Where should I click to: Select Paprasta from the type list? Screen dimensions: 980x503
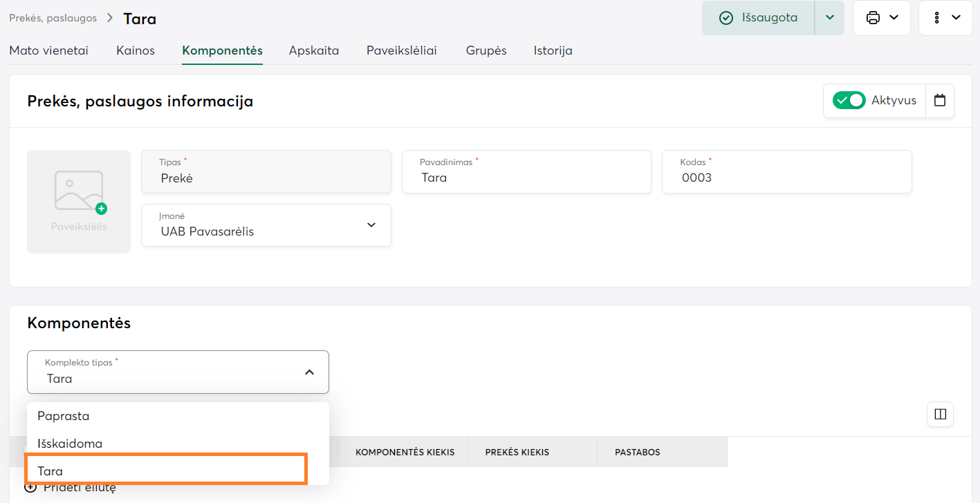click(64, 416)
